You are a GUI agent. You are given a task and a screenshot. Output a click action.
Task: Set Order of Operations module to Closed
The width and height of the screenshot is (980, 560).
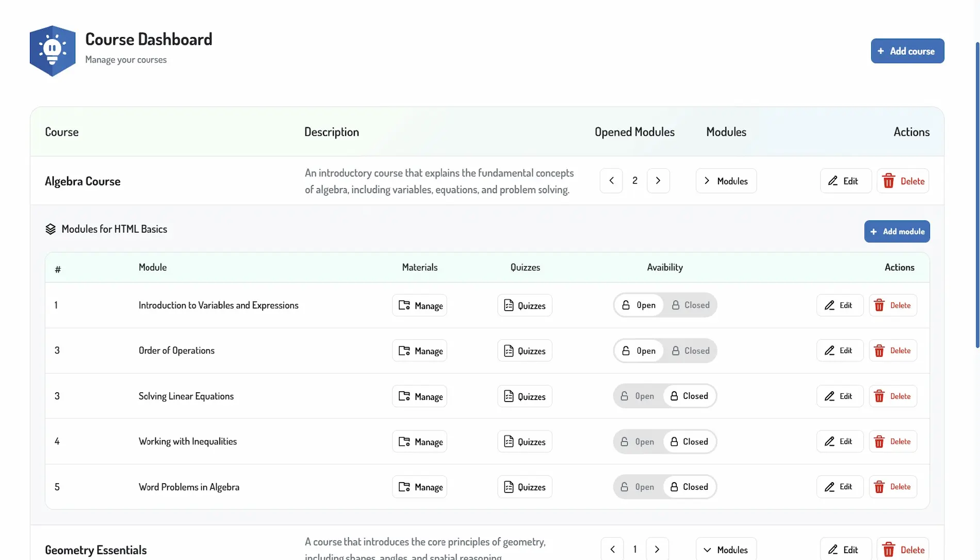click(690, 350)
